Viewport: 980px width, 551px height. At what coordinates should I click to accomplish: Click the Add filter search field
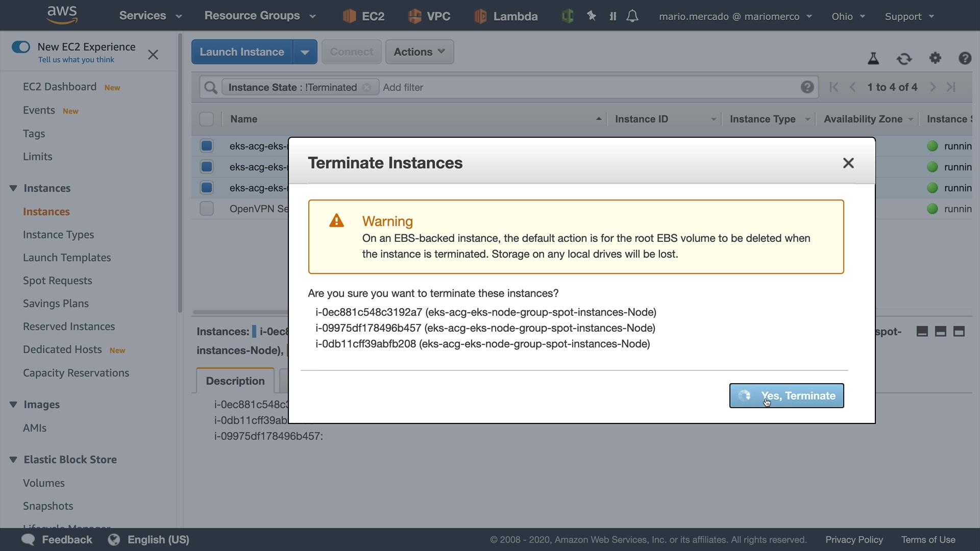pos(587,87)
